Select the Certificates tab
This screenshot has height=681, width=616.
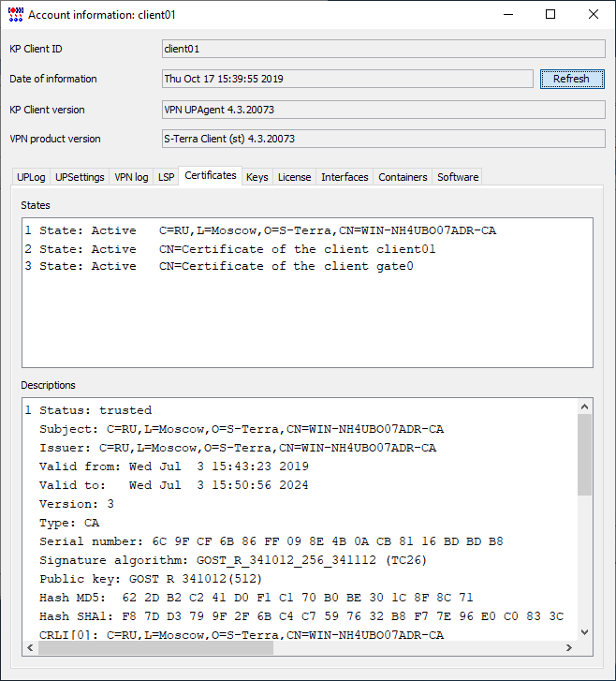[211, 175]
